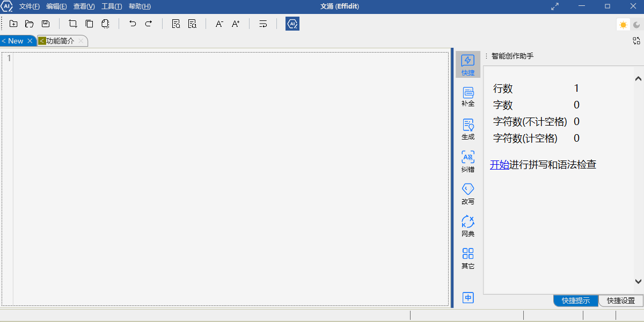Click the blue AI assistant toolbar icon
644x322 pixels.
coord(292,24)
